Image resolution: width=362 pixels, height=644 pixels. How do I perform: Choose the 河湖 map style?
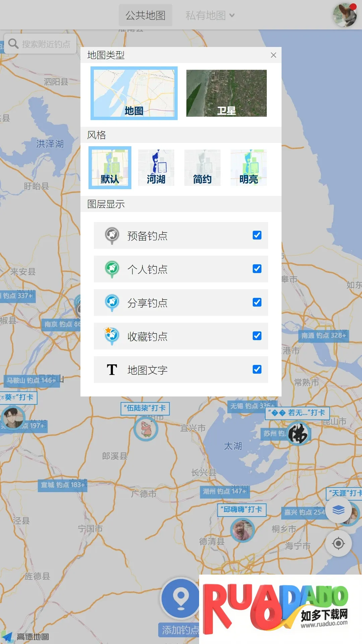(x=156, y=168)
